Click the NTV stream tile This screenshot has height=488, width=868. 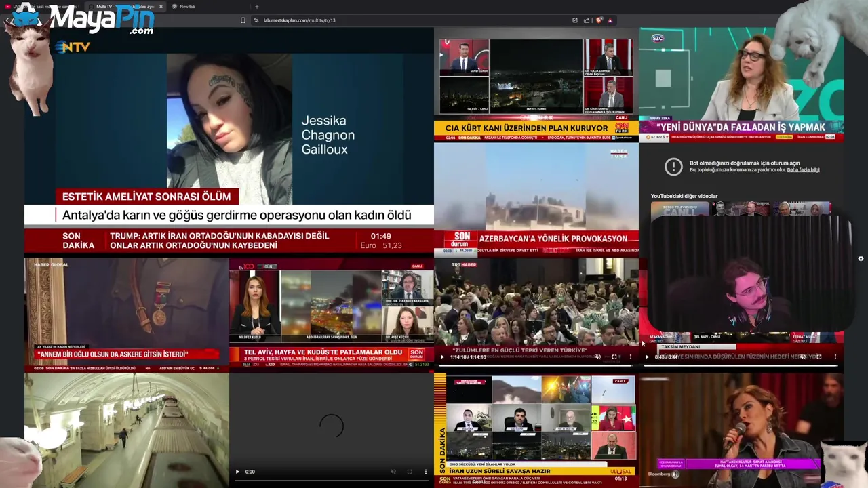coord(229,142)
